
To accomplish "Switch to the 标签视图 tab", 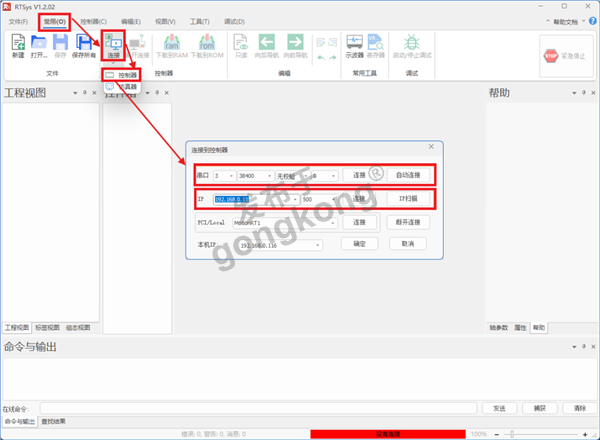I will [47, 328].
